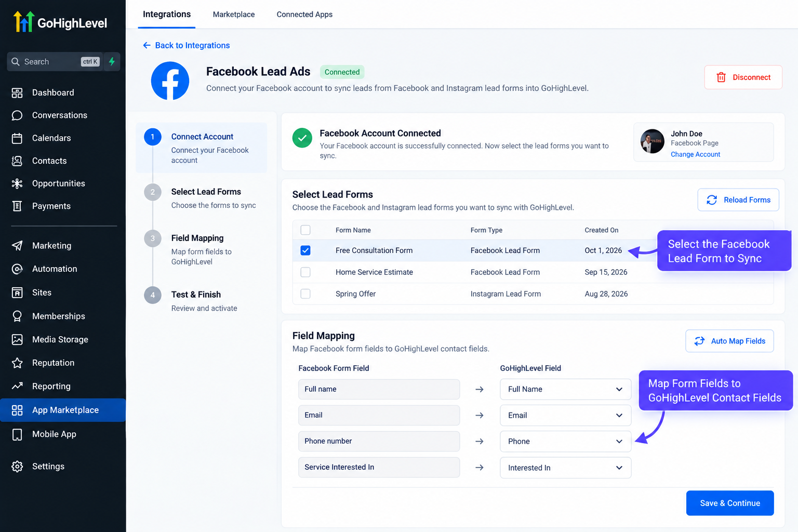
Task: Click the Settings gear icon
Action: click(17, 467)
